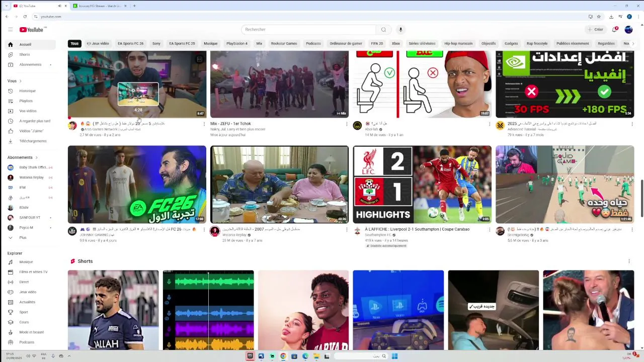Open the account avatar menu

point(628,30)
